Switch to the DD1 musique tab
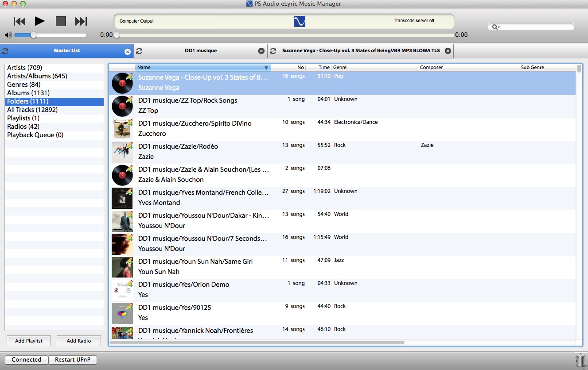The height and width of the screenshot is (370, 588). click(200, 51)
